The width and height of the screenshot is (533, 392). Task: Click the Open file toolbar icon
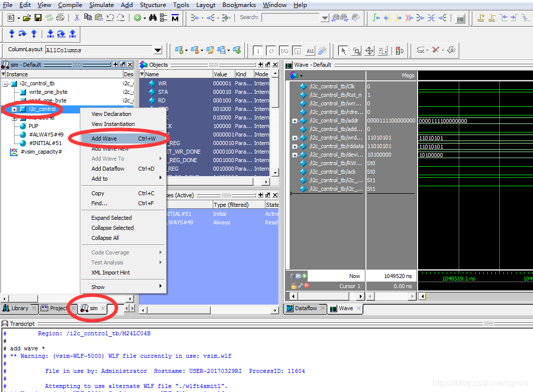27,19
